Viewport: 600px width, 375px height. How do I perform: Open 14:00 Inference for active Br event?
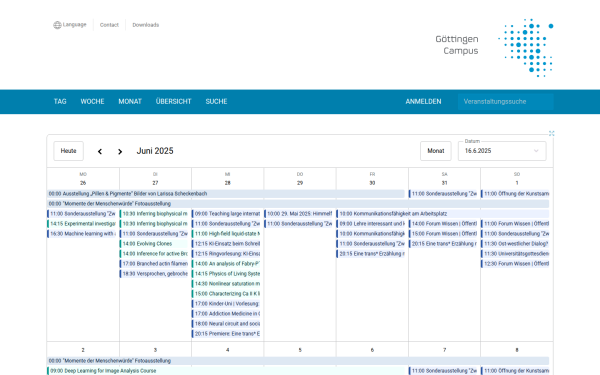(154, 253)
